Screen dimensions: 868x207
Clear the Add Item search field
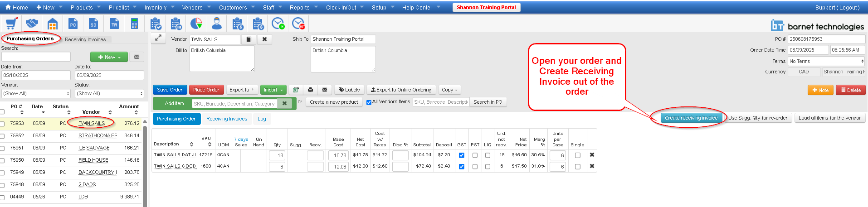point(284,103)
